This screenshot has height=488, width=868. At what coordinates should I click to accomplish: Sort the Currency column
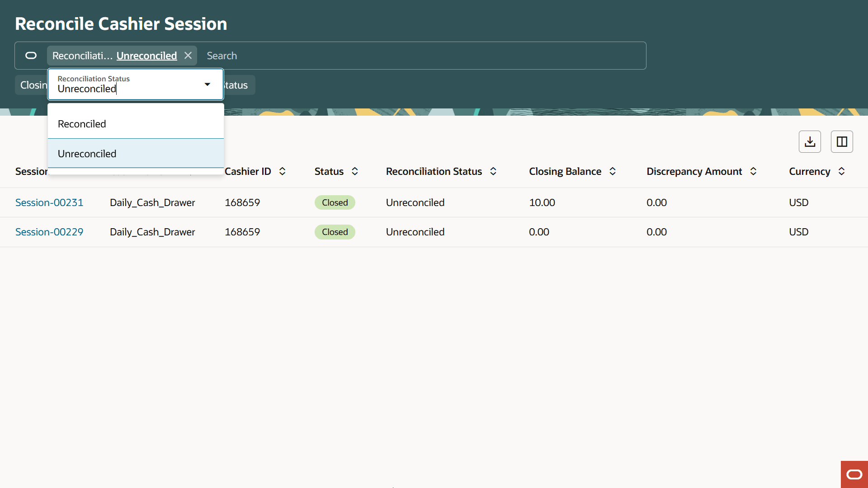842,171
